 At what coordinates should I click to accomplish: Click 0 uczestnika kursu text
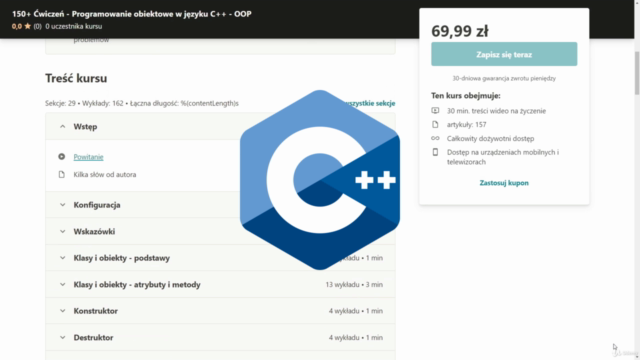[x=73, y=26]
